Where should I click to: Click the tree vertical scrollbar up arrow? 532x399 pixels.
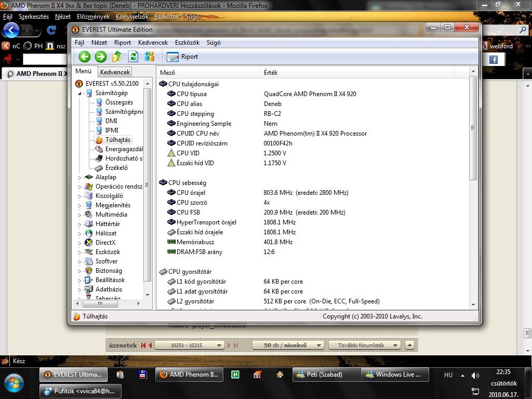147,84
